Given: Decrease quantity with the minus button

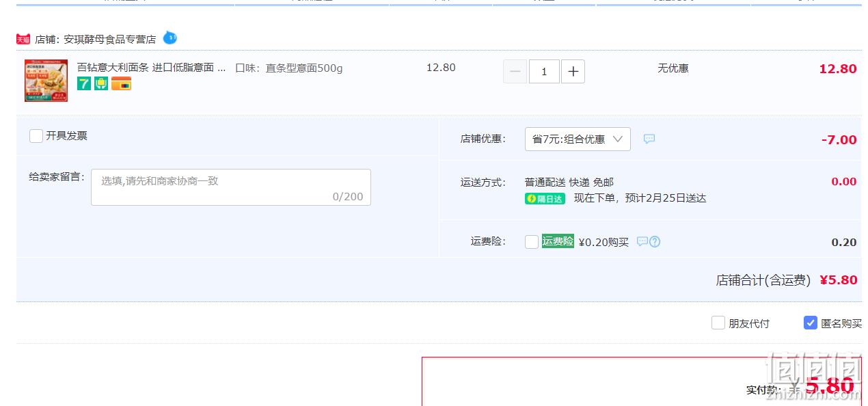Looking at the screenshot, I should coord(515,71).
